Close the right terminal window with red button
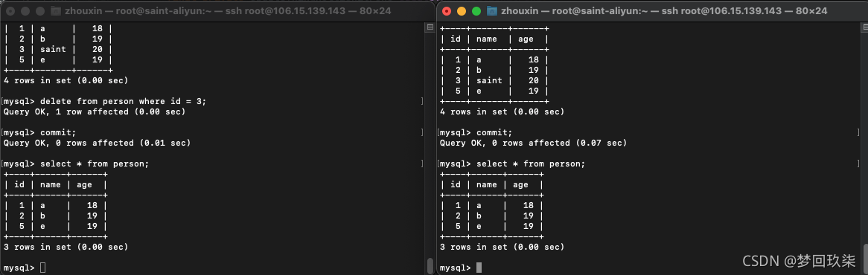Image resolution: width=868 pixels, height=275 pixels. tap(447, 11)
